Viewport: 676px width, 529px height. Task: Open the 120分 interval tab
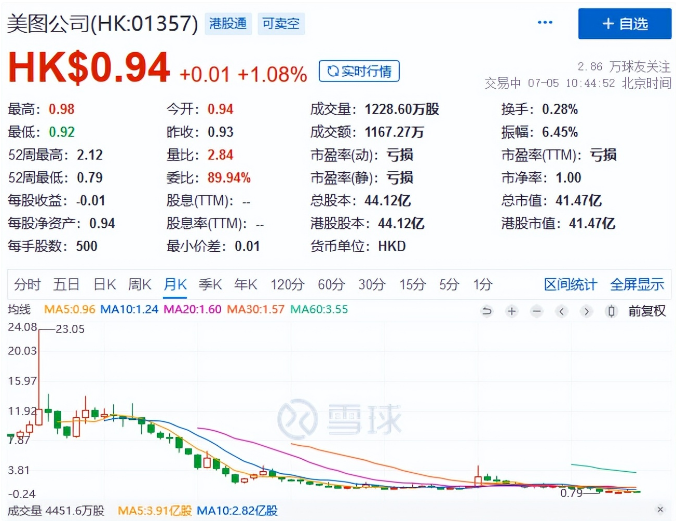coord(288,285)
